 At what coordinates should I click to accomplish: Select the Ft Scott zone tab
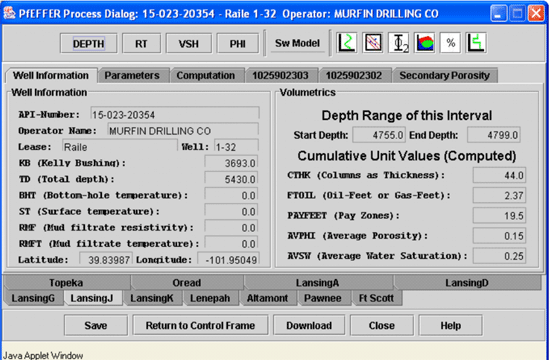pos(376,298)
